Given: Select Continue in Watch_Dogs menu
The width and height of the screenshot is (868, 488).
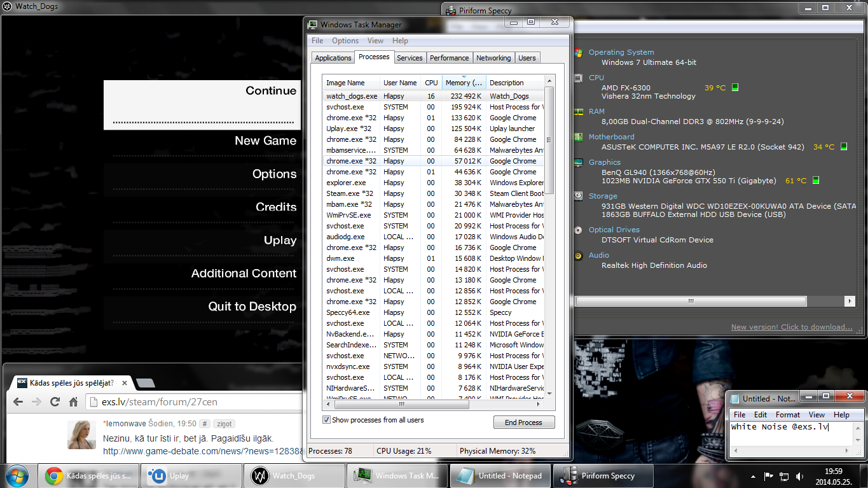Looking at the screenshot, I should [202, 105].
